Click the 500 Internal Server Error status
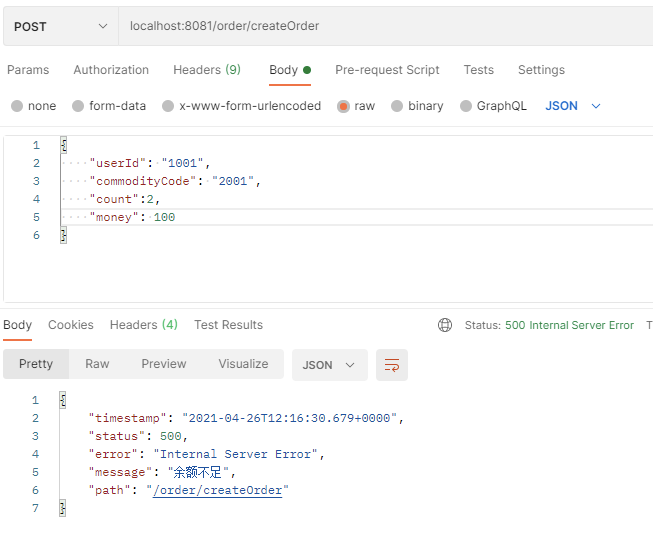The height and width of the screenshot is (543, 653). click(569, 325)
